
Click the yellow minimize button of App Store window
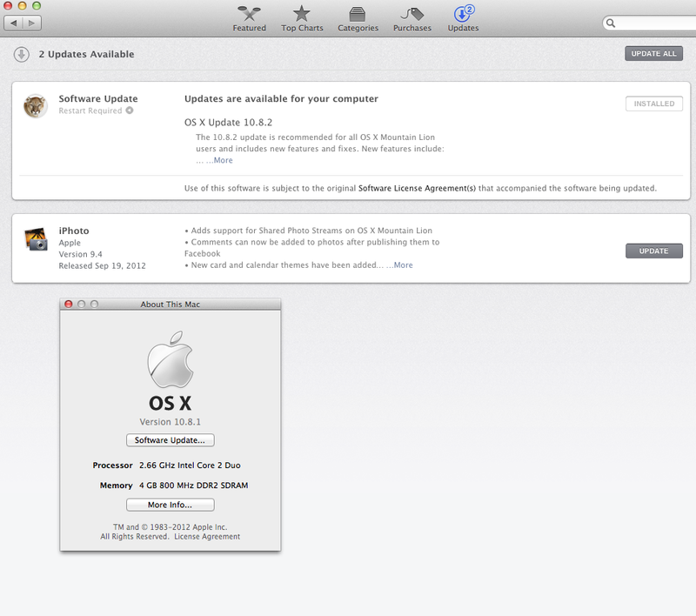click(x=23, y=6)
